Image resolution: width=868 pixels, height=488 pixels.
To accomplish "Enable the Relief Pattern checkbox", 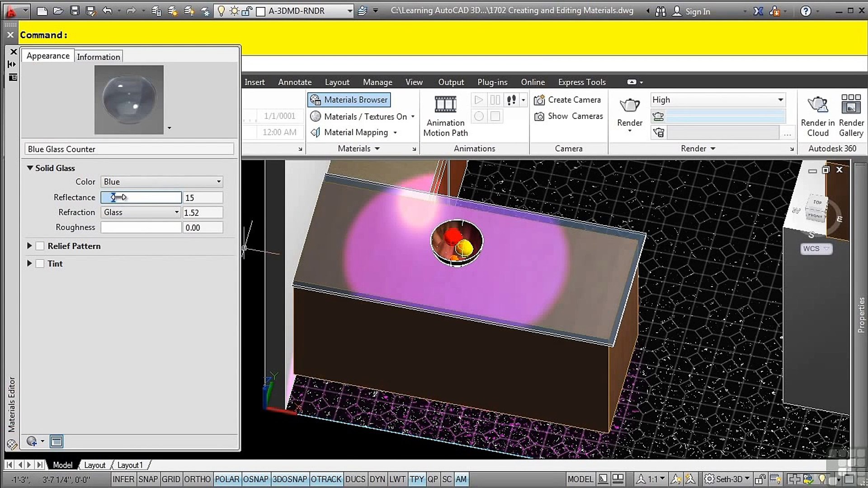I will click(40, 246).
